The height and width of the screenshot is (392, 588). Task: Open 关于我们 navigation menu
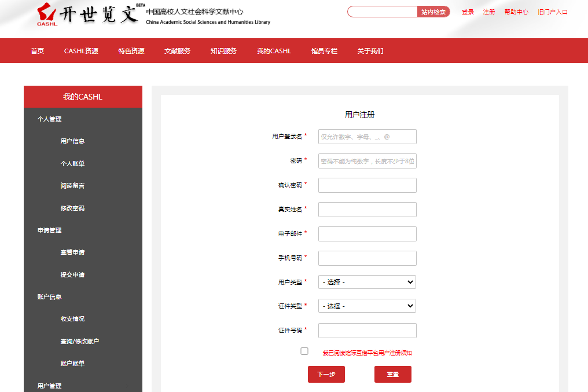click(x=370, y=51)
